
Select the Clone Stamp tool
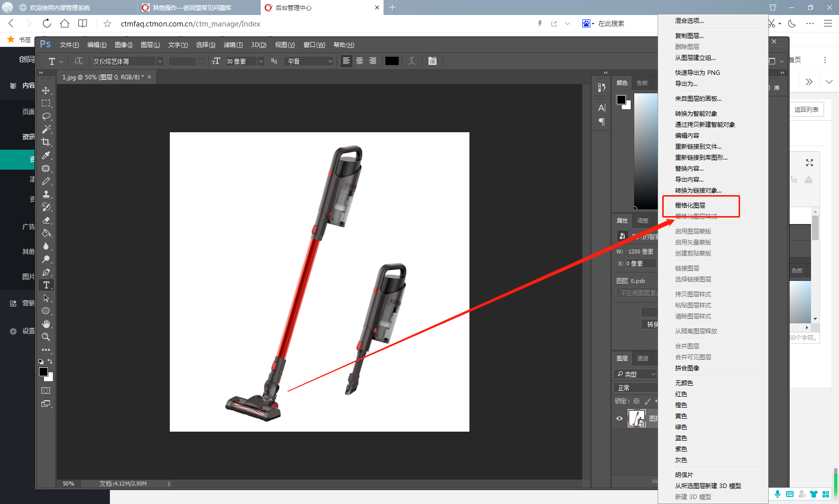click(x=46, y=194)
